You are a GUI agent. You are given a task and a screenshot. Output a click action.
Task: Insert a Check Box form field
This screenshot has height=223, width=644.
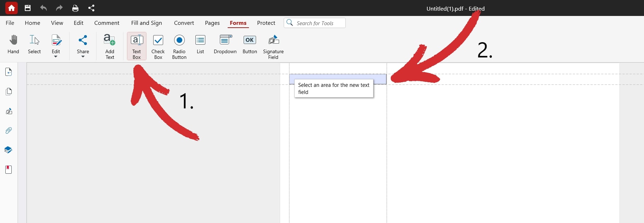tap(158, 46)
